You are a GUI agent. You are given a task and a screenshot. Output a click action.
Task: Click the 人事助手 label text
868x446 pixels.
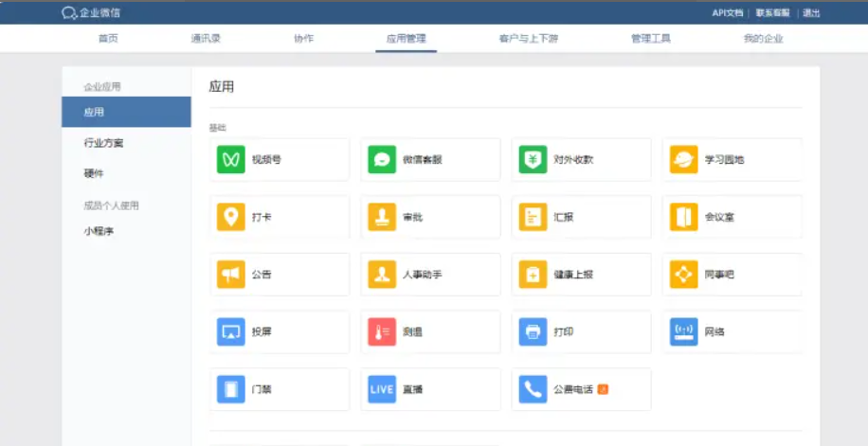click(x=423, y=275)
